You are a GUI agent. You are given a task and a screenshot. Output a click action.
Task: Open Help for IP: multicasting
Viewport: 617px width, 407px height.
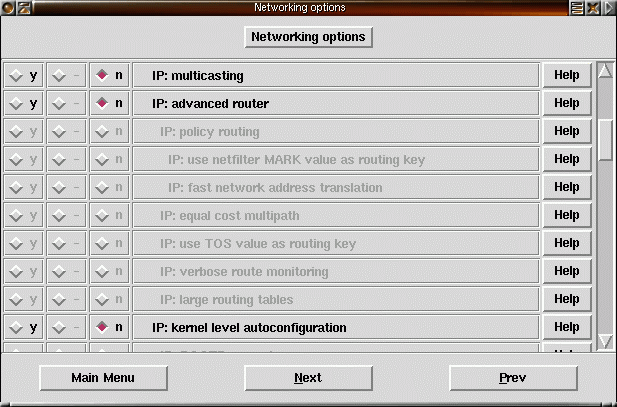pyautogui.click(x=566, y=75)
